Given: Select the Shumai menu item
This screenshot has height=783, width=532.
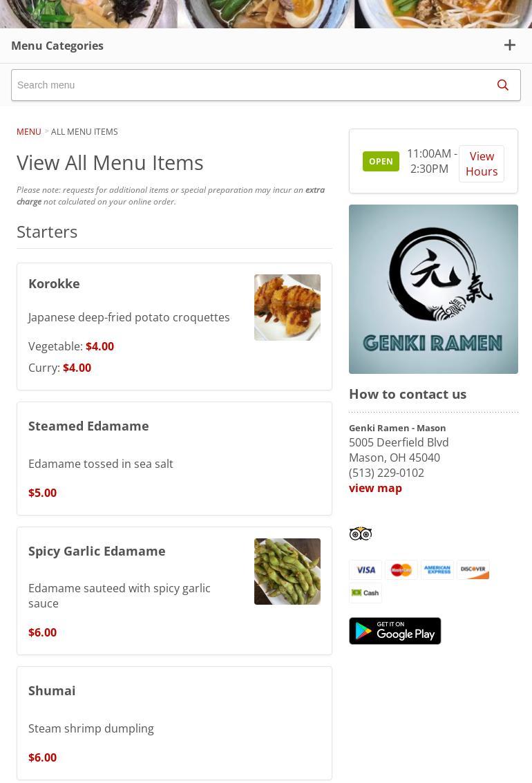Looking at the screenshot, I should [174, 723].
